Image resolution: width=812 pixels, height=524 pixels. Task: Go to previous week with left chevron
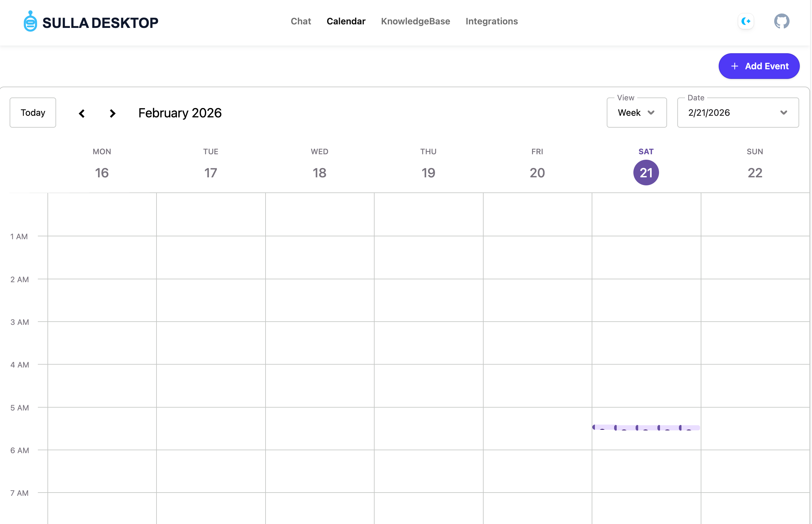[82, 113]
